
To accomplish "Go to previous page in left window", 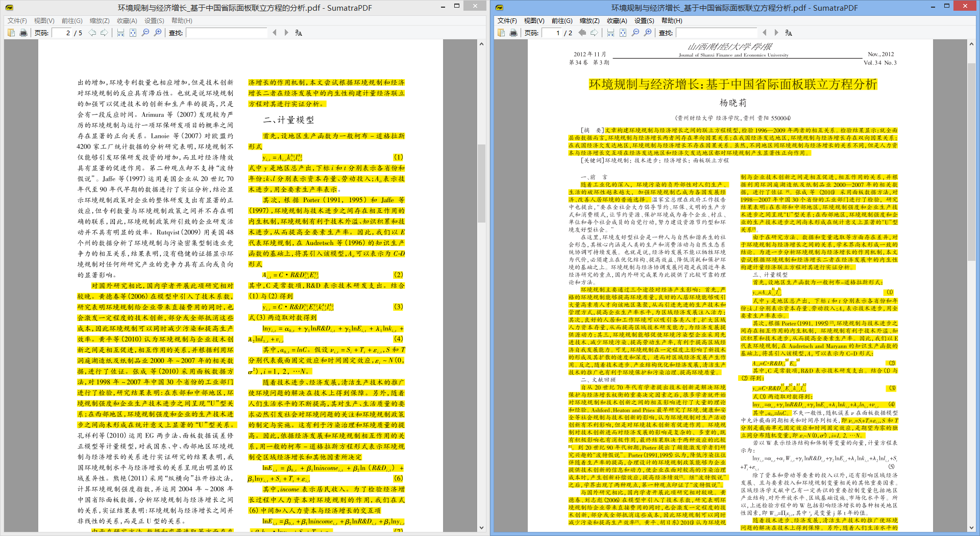I will pos(92,33).
